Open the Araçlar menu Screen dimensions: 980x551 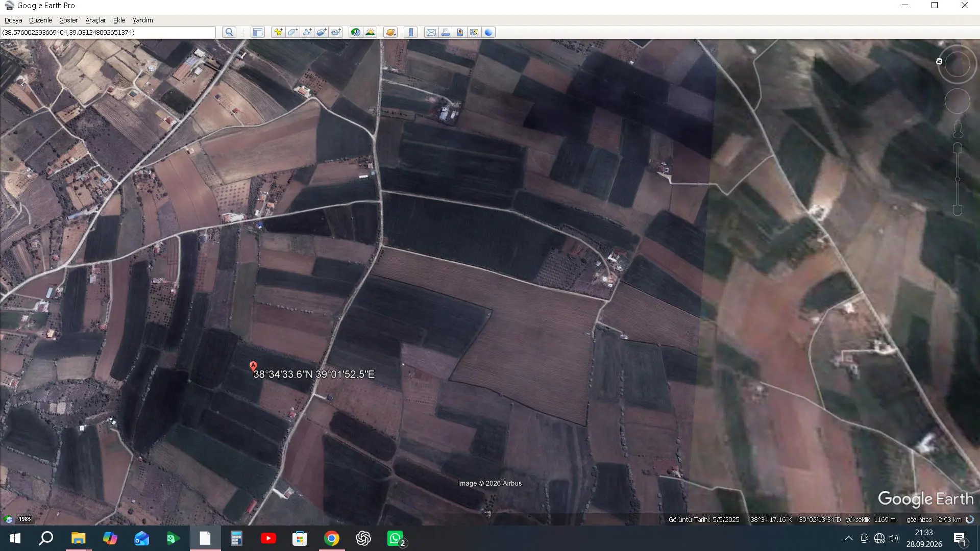coord(95,20)
